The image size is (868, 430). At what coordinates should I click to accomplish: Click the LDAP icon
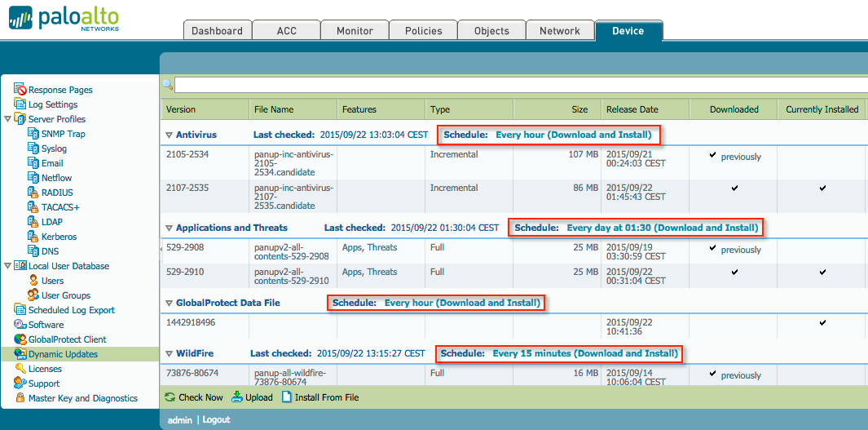click(x=33, y=222)
